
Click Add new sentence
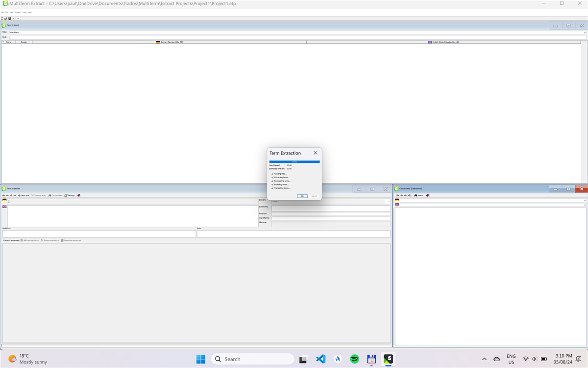click(29, 240)
